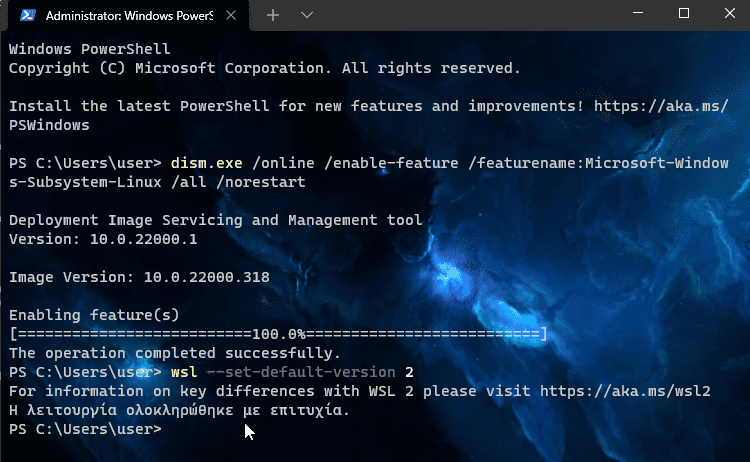Expand the new-tab profile dropdown chevron
750x462 pixels.
307,15
